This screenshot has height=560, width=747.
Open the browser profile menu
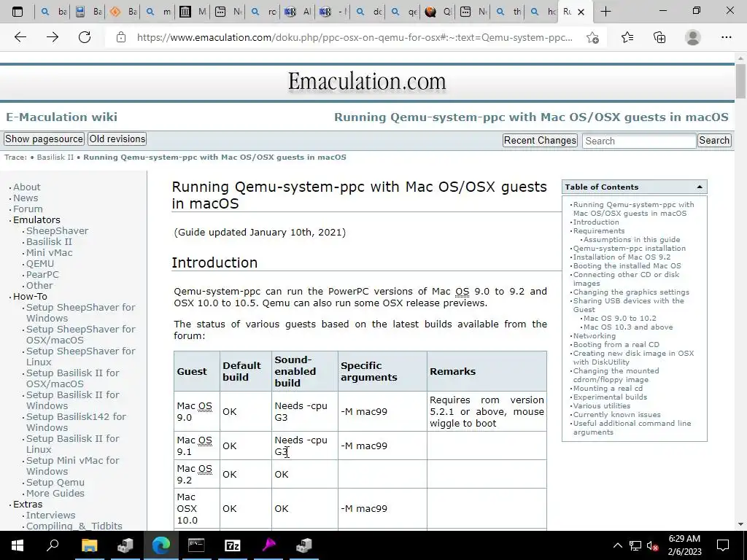[693, 37]
